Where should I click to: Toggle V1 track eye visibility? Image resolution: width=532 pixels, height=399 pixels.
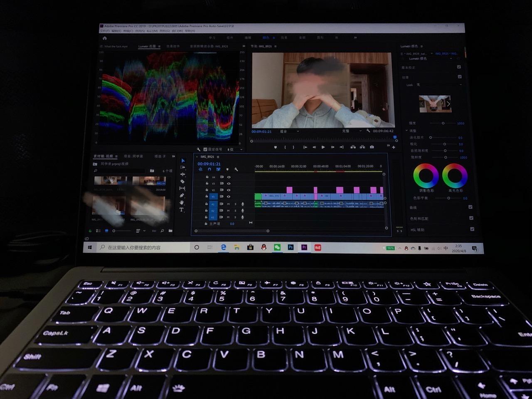point(229,197)
